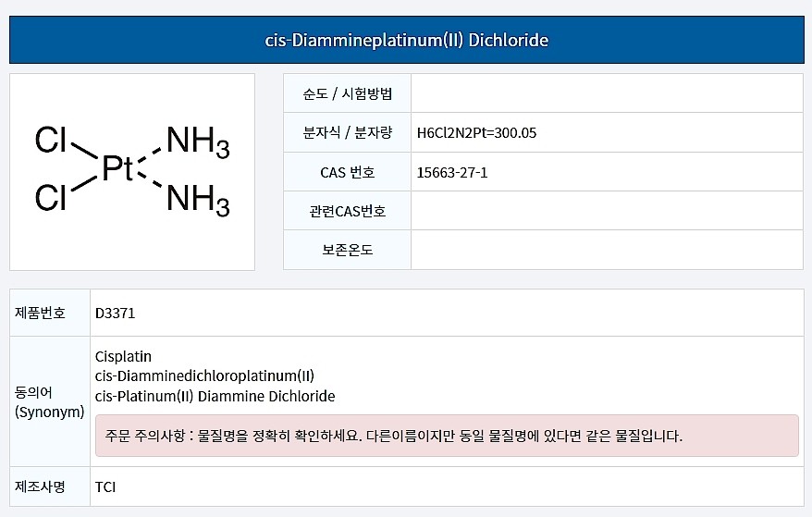Click the '보존온도' label cell
The width and height of the screenshot is (812, 517).
click(348, 250)
